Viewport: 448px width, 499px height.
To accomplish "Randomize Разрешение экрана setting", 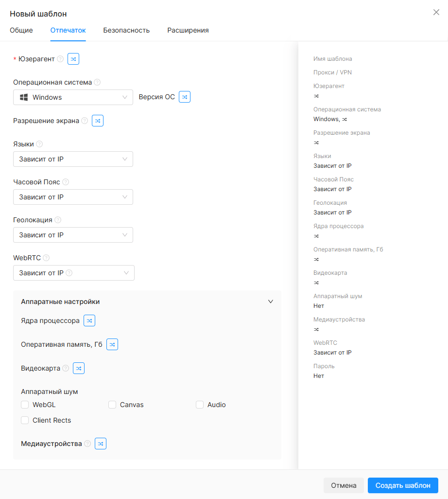I will (x=98, y=121).
